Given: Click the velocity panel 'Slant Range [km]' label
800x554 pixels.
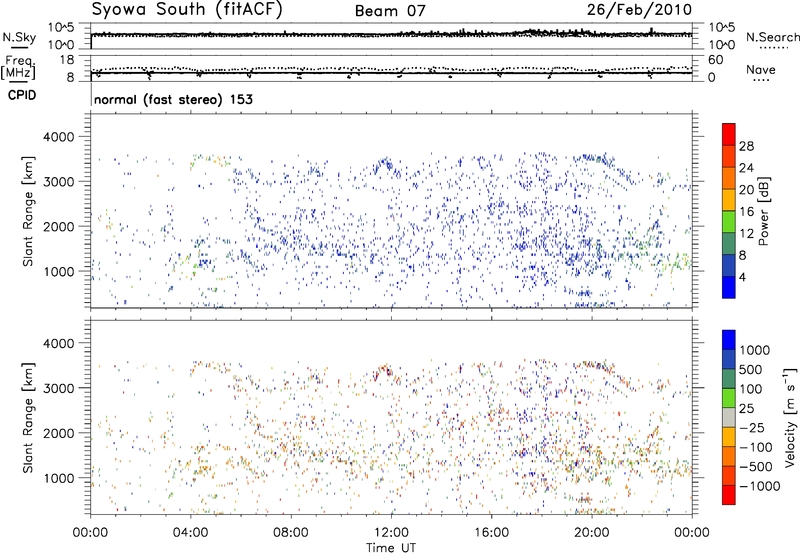Looking at the screenshot, I should [28, 418].
